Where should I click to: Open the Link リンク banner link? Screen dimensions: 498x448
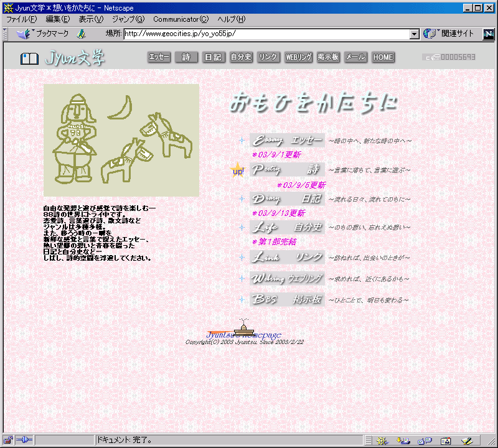click(287, 257)
